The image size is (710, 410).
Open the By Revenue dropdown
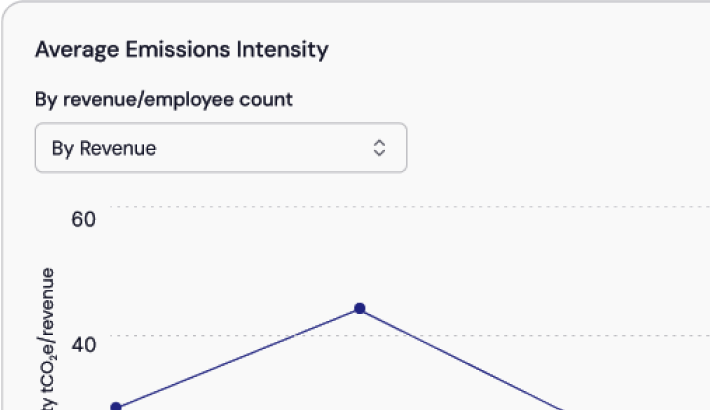[x=220, y=148]
